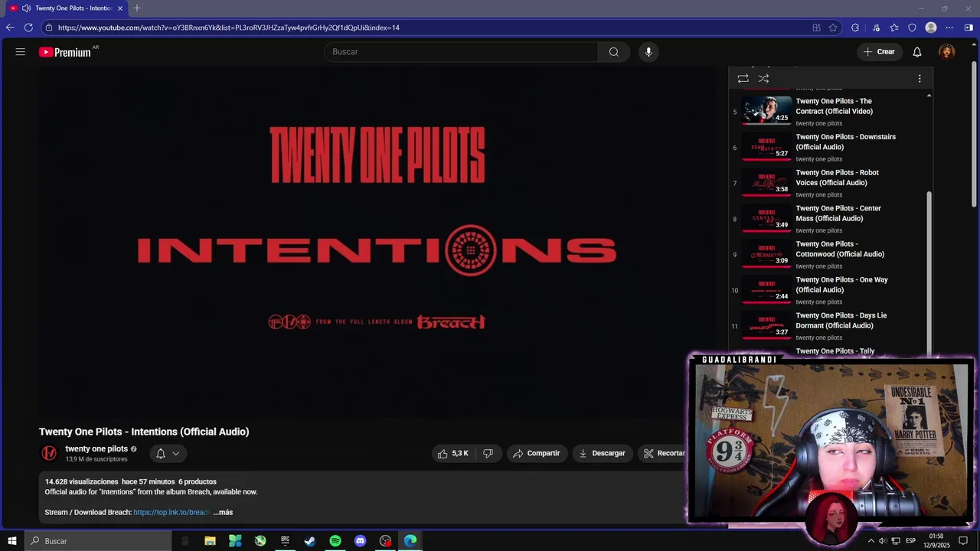Open Discord from taskbar

(x=361, y=541)
